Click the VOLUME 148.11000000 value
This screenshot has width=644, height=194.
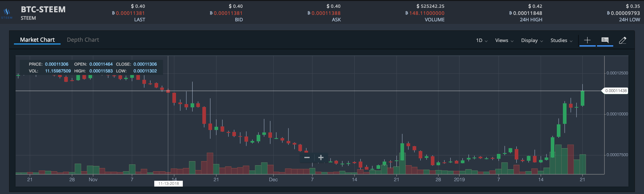pos(427,13)
